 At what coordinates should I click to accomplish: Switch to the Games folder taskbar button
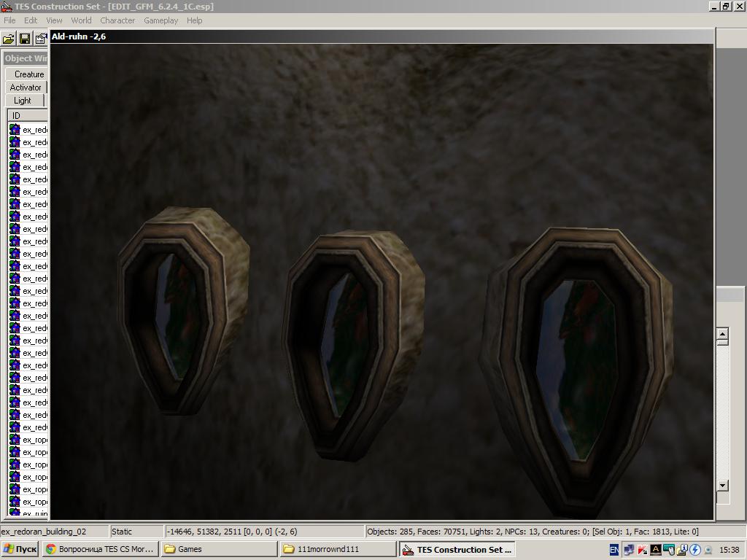point(219,549)
